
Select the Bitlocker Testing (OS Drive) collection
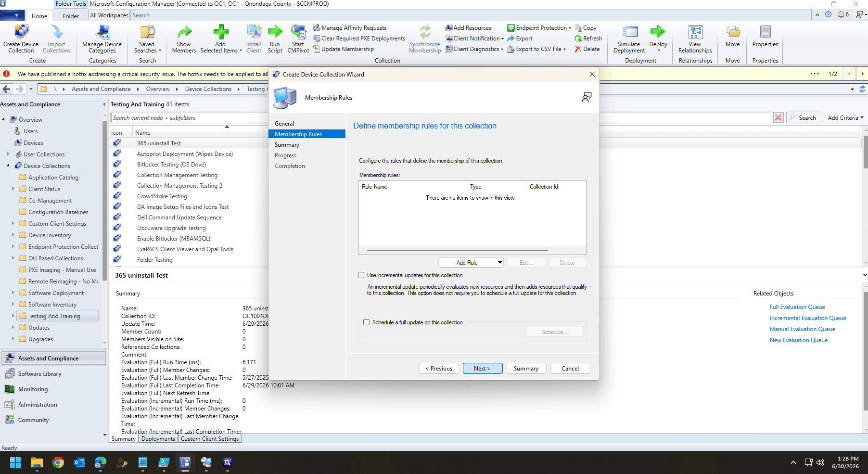tap(171, 165)
